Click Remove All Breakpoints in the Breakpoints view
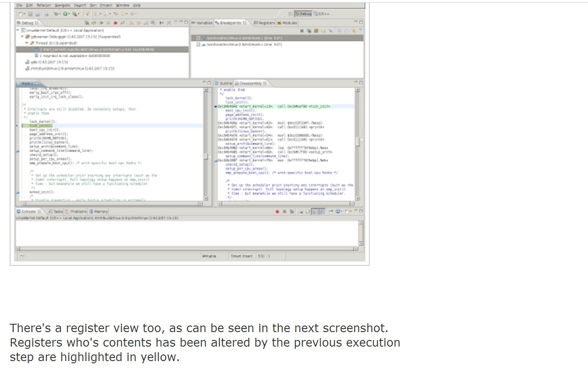588x383 pixels. (x=310, y=31)
